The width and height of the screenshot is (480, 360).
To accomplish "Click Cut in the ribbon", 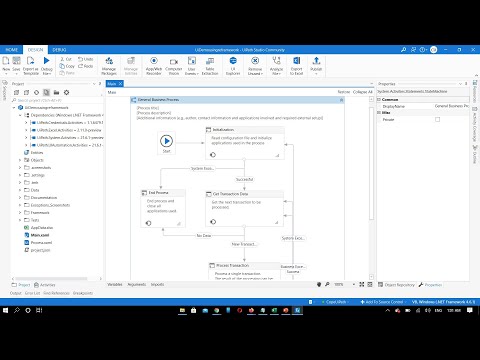I will 66,59.
